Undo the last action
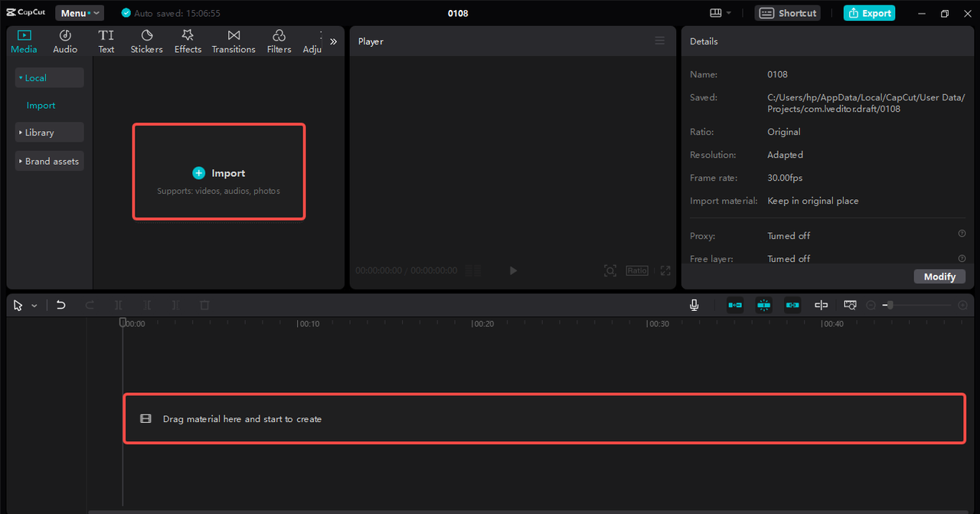980x514 pixels. [61, 305]
